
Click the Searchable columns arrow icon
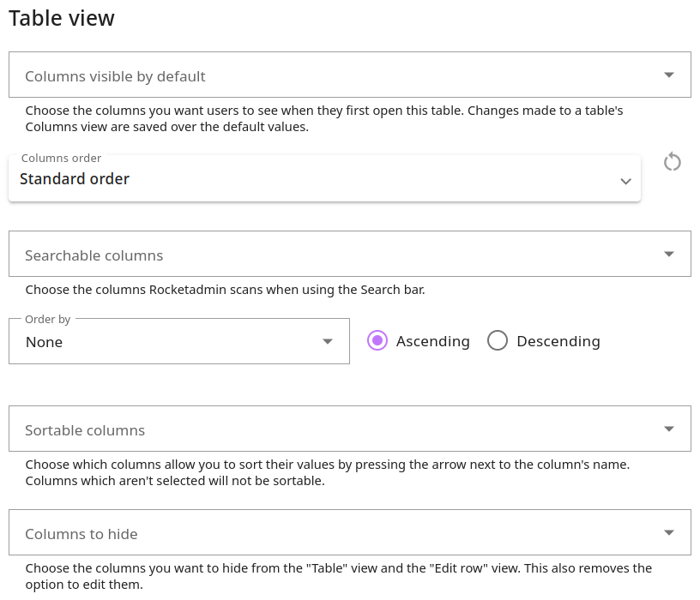[669, 255]
